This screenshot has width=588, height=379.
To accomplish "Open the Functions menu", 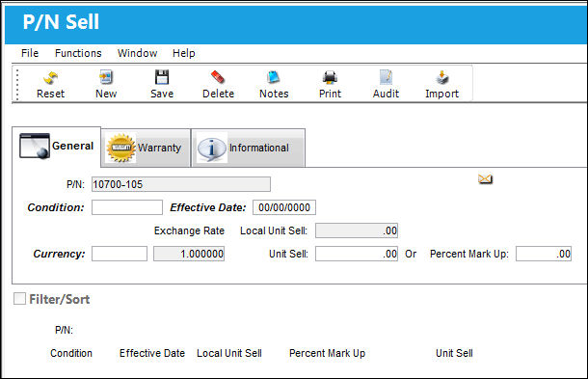I will coord(78,53).
